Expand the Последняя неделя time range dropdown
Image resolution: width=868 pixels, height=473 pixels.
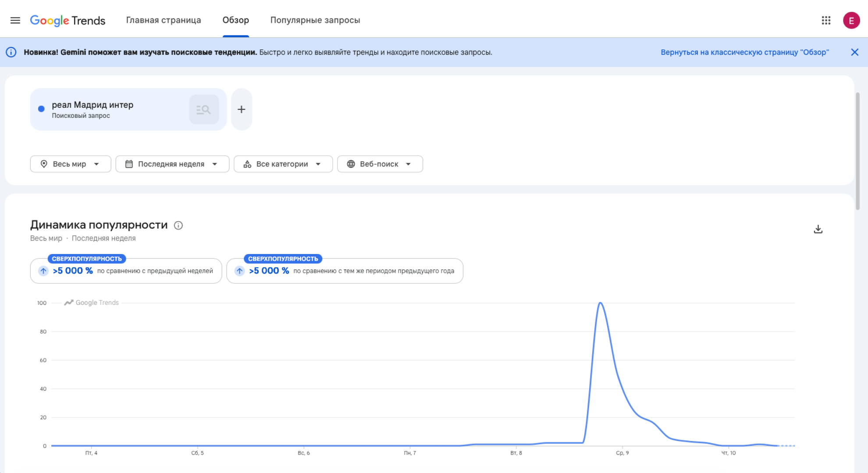[x=172, y=164]
